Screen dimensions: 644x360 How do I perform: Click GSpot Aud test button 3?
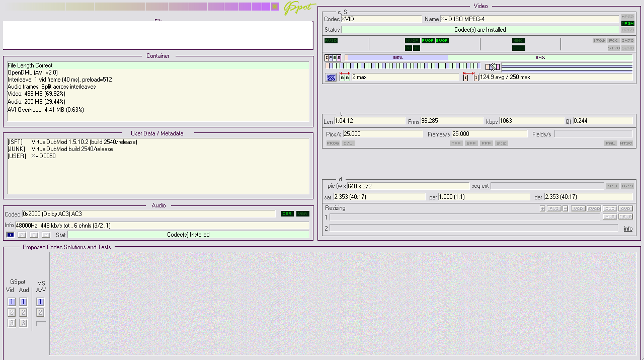pos(23,323)
